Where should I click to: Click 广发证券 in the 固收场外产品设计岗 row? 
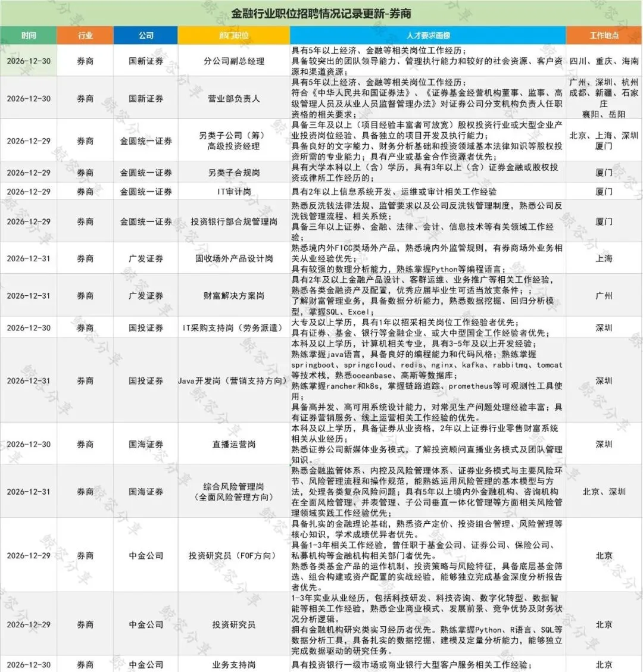click(146, 258)
